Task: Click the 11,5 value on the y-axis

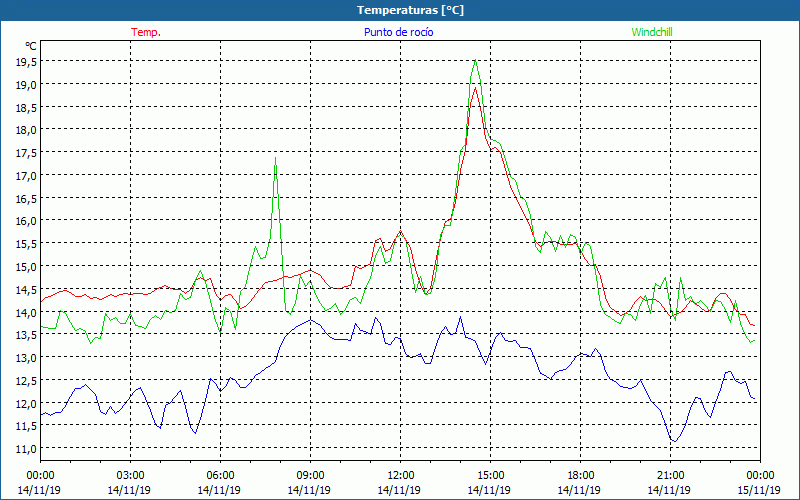Action: click(27, 426)
